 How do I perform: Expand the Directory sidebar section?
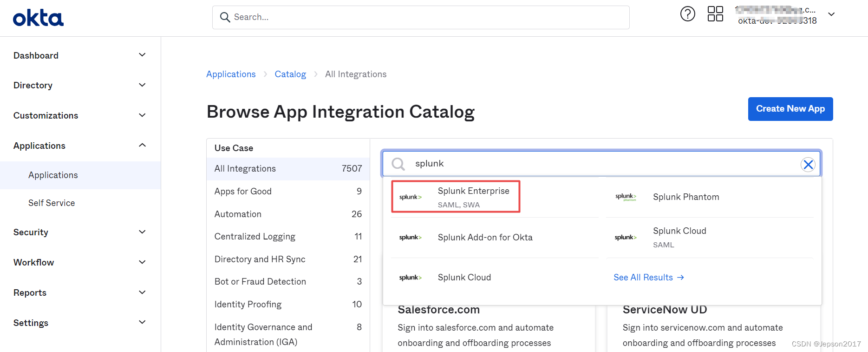[142, 85]
